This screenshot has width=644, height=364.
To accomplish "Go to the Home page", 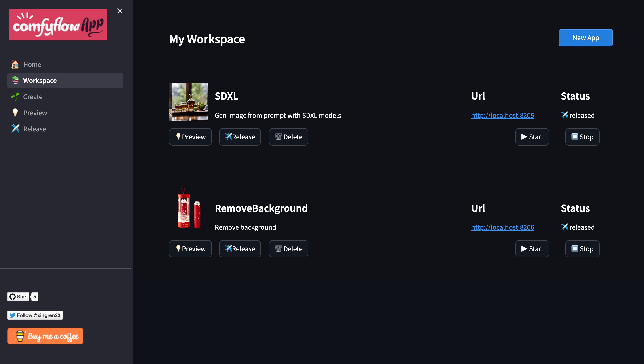I will [32, 64].
